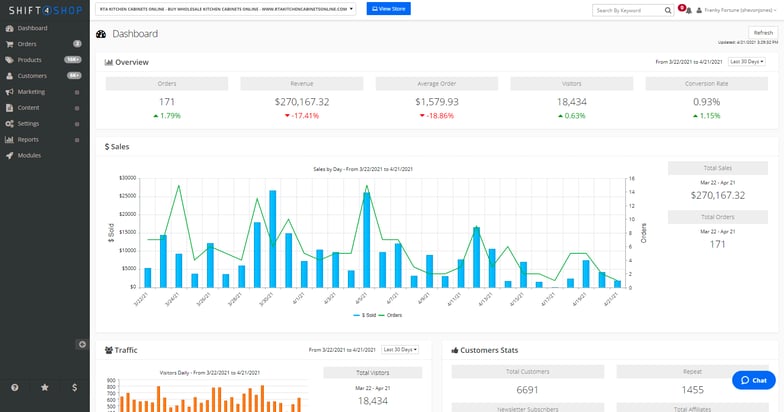Click the Reports bar chart icon
Viewport: 784px width, 412px height.
pos(10,140)
